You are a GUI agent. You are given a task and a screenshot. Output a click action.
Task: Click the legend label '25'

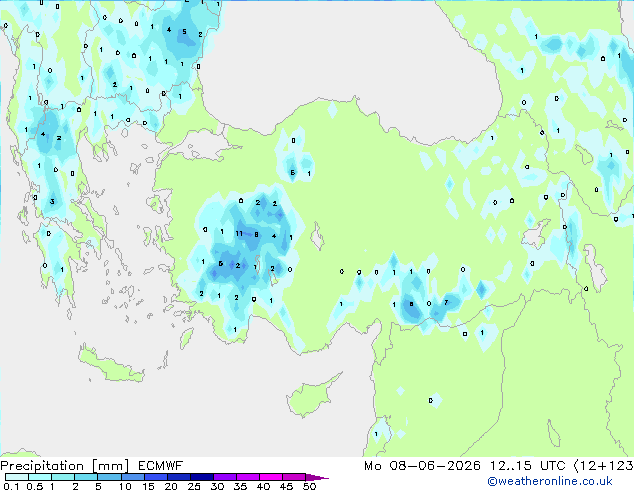[194, 486]
